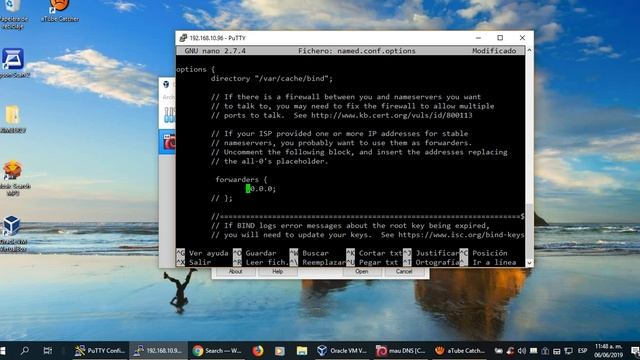640x360 pixels.
Task: Click the ESP language indicator
Action: pos(582,351)
